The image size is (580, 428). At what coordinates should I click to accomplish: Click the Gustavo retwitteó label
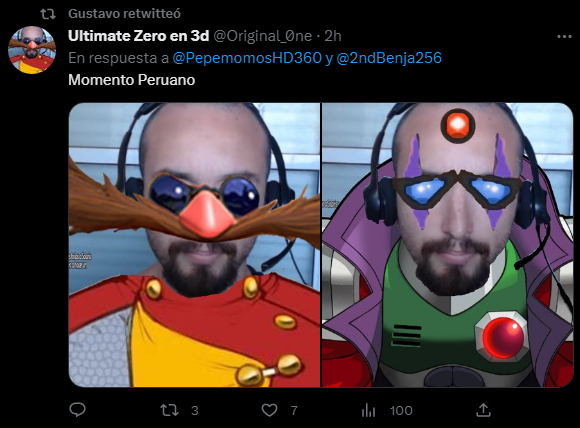tap(124, 14)
